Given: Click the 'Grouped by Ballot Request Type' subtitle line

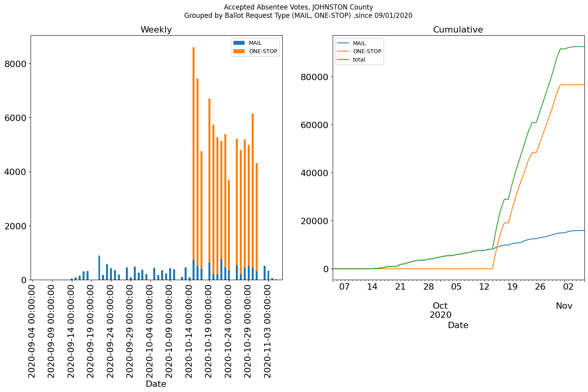Looking at the screenshot, I should coord(298,15).
